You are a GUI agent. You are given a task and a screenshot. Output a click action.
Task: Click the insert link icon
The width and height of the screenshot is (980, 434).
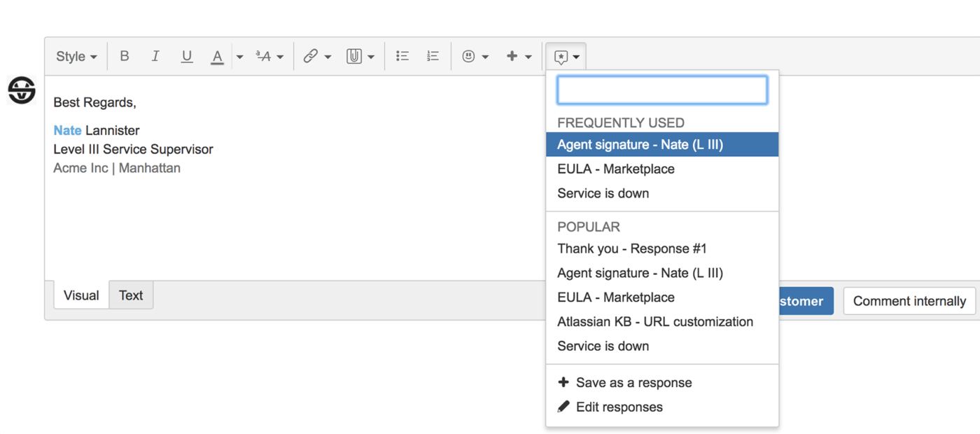[311, 57]
